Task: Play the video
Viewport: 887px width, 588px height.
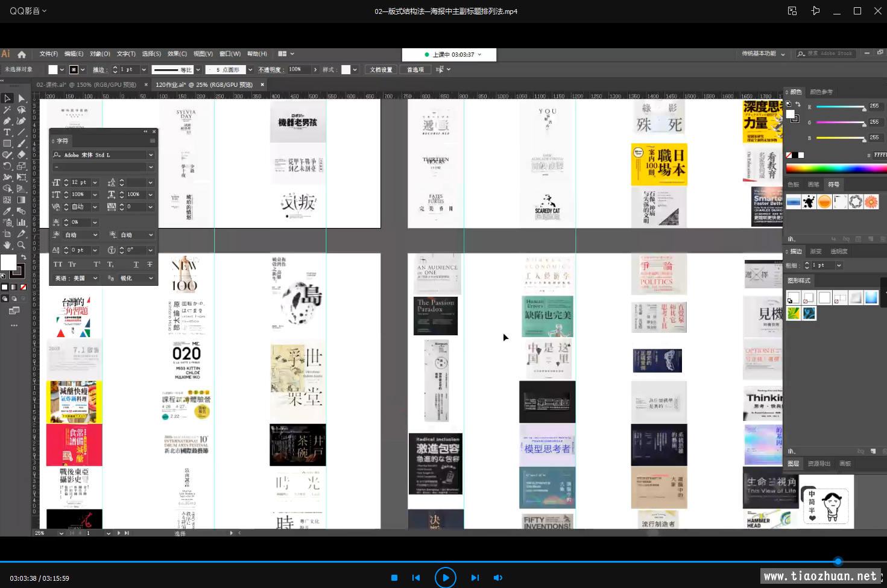Action: 445,577
